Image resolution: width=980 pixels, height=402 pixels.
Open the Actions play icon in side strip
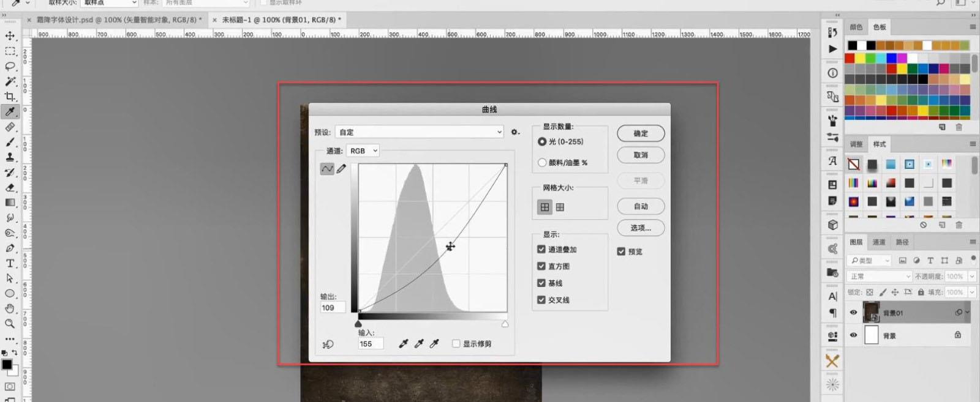coord(832,49)
